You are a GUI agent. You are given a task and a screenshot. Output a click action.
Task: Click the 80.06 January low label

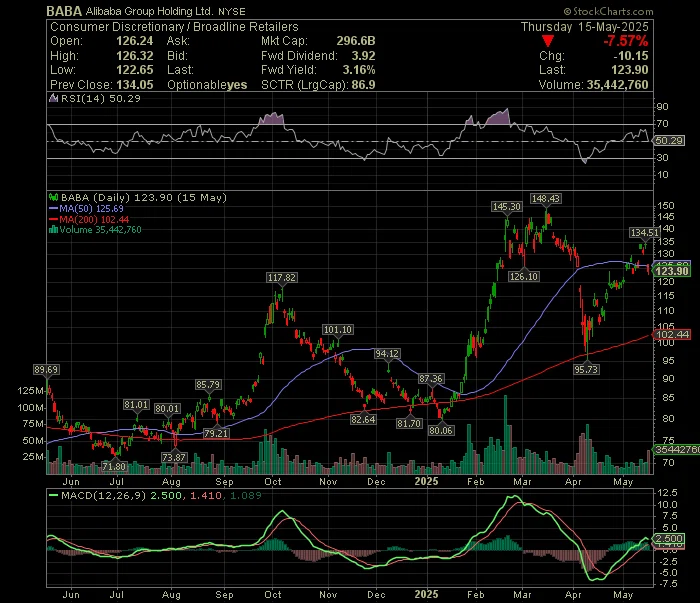(x=441, y=431)
